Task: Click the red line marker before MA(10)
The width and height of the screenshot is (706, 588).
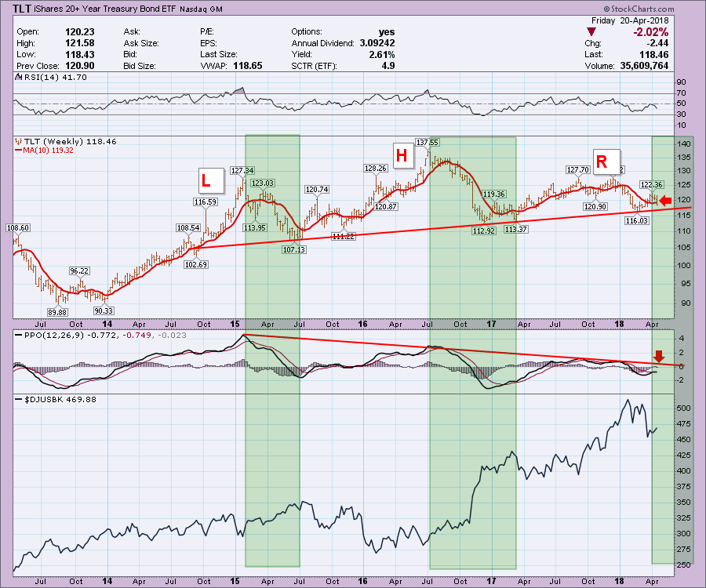Action: [x=19, y=151]
